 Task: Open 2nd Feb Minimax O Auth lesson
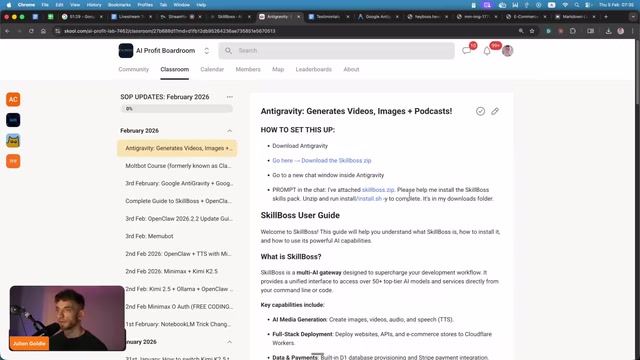click(x=180, y=307)
